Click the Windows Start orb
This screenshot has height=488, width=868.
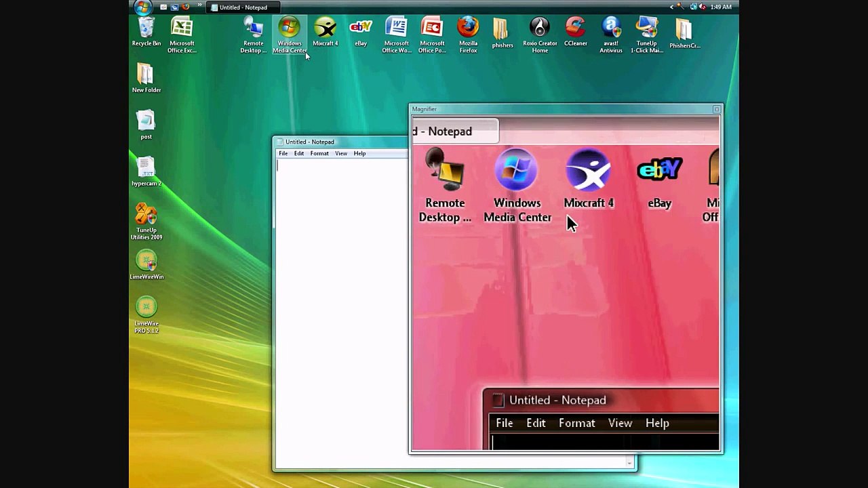[x=143, y=7]
